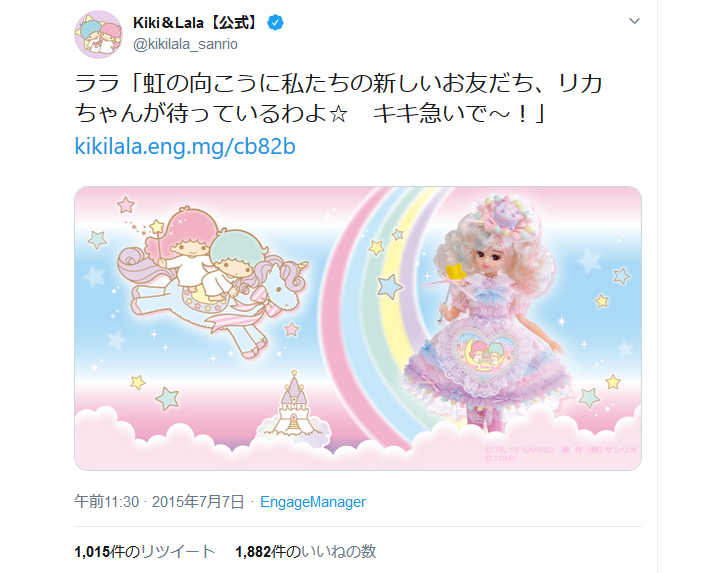
Task: Click the tweet body text
Action: pyautogui.click(x=338, y=98)
